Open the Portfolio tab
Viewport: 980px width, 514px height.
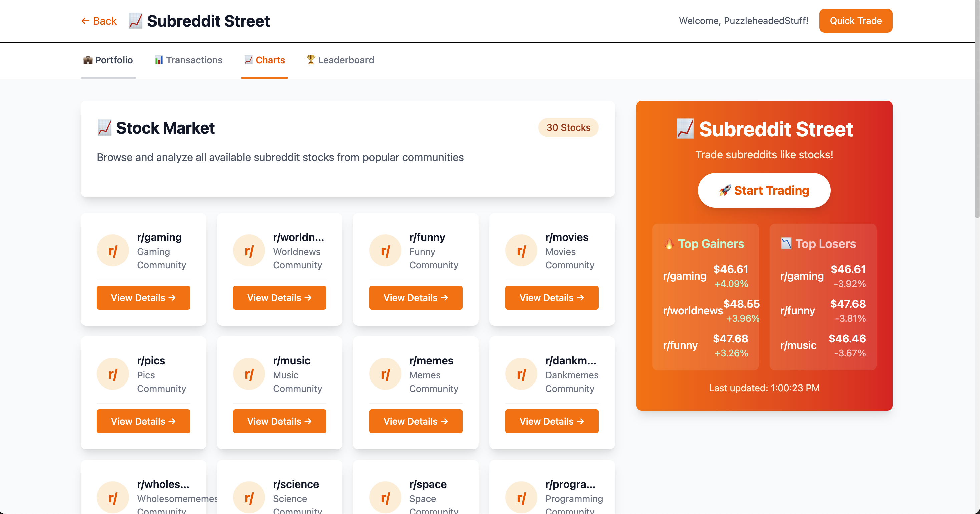(108, 60)
